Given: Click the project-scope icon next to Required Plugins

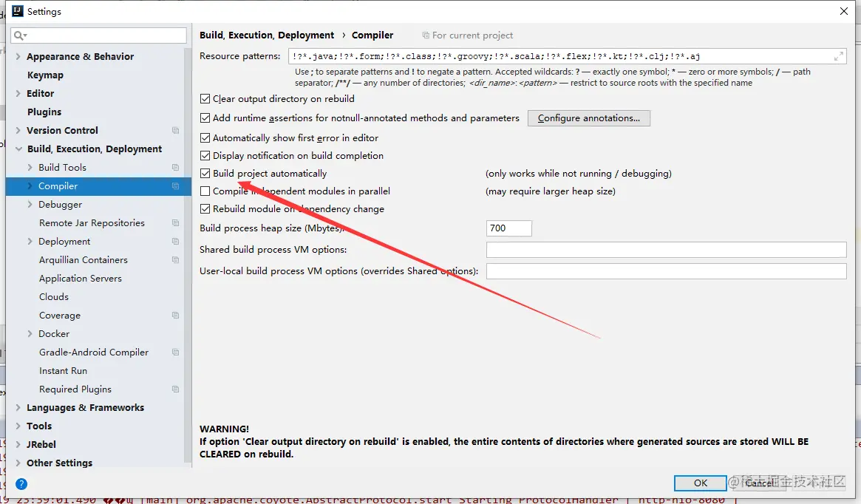Looking at the screenshot, I should click(x=176, y=389).
